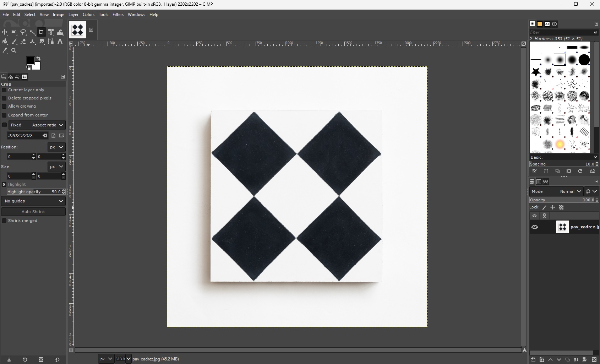This screenshot has height=364, width=600.
Task: Open the foreground color black swatch
Action: (x=30, y=60)
